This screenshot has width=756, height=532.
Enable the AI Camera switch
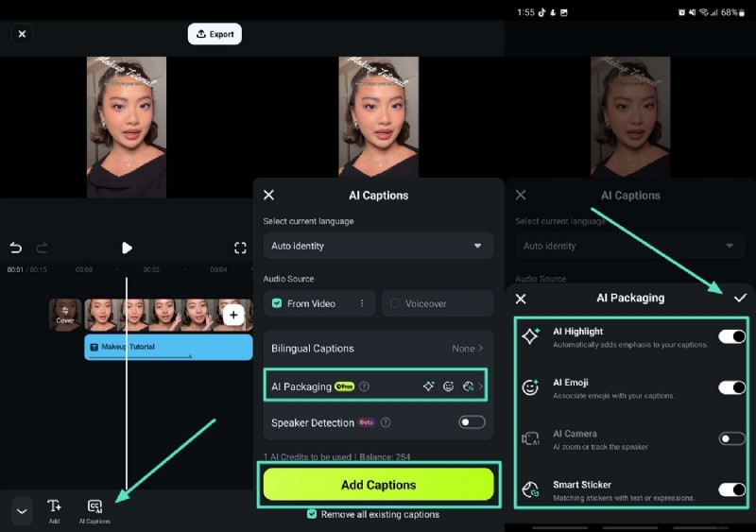(731, 438)
